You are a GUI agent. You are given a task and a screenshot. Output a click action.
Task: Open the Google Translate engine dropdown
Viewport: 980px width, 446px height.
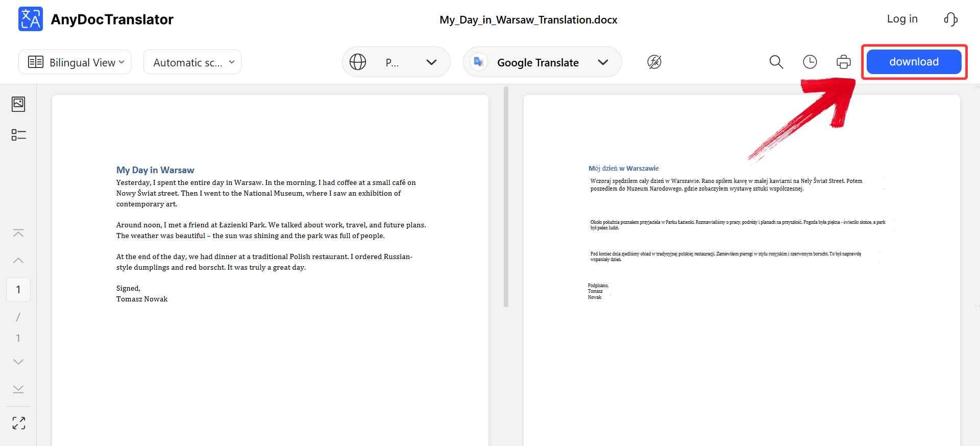542,62
